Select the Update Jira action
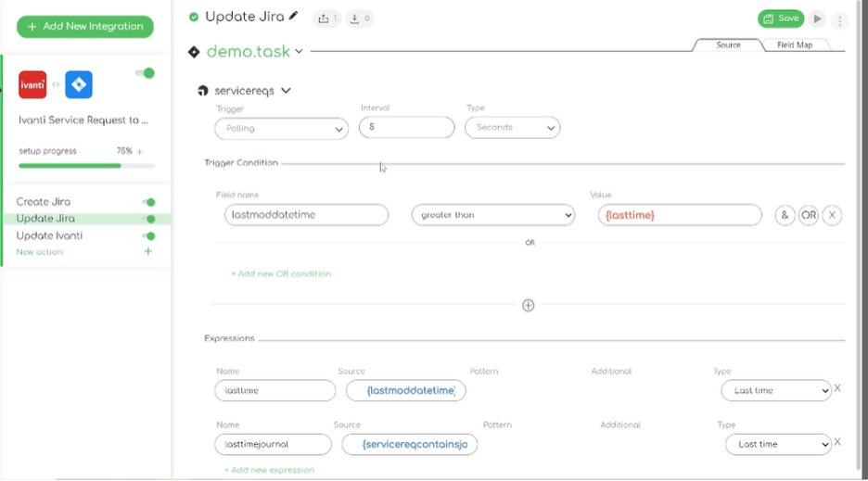 [x=45, y=219]
